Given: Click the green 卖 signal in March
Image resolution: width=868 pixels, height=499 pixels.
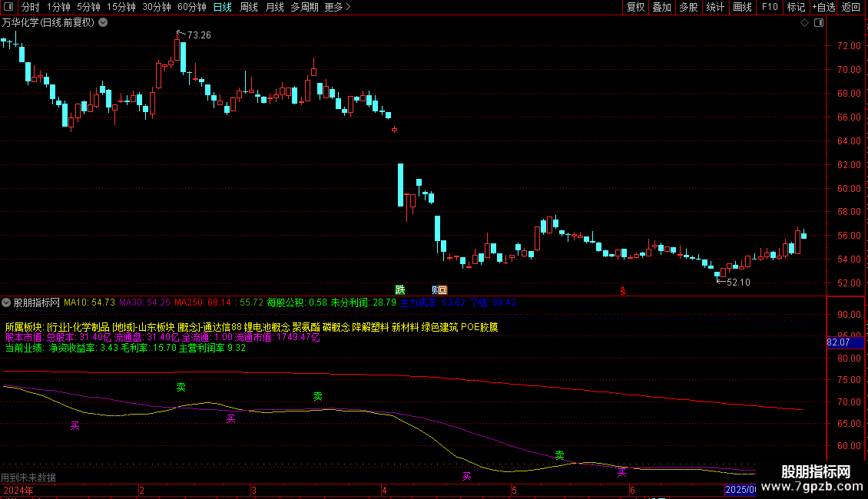Looking at the screenshot, I should tap(318, 396).
